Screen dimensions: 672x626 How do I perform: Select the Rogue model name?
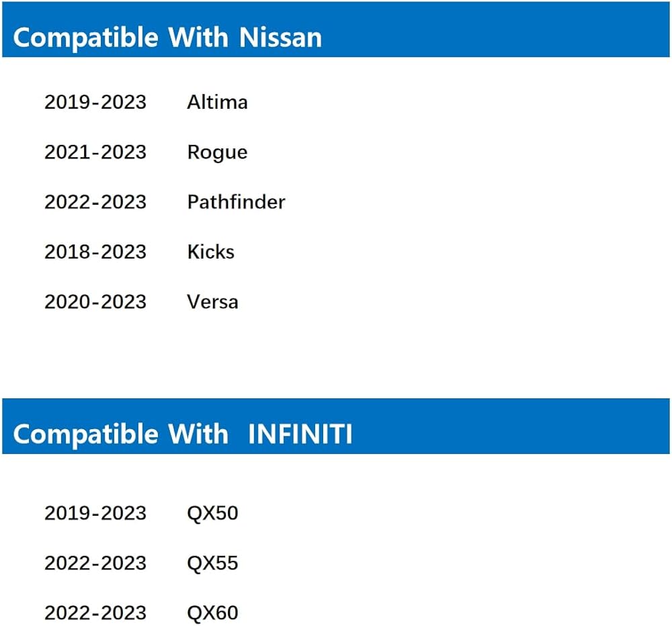(217, 152)
